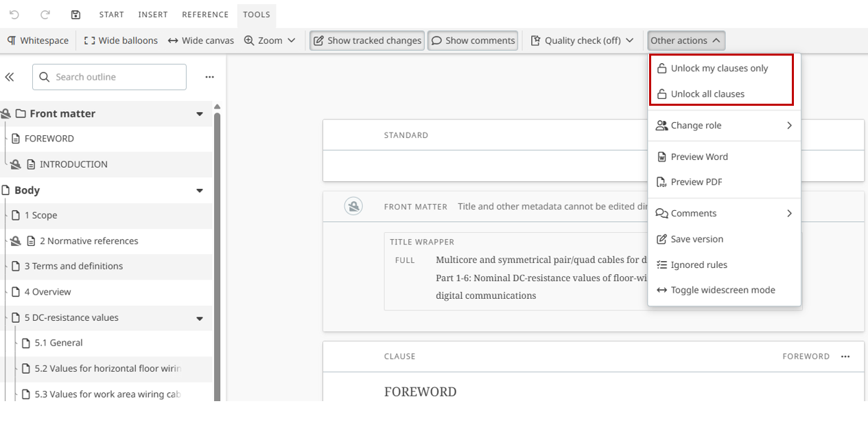The image size is (868, 430).
Task: Switch to the INSERT tab
Action: (152, 14)
